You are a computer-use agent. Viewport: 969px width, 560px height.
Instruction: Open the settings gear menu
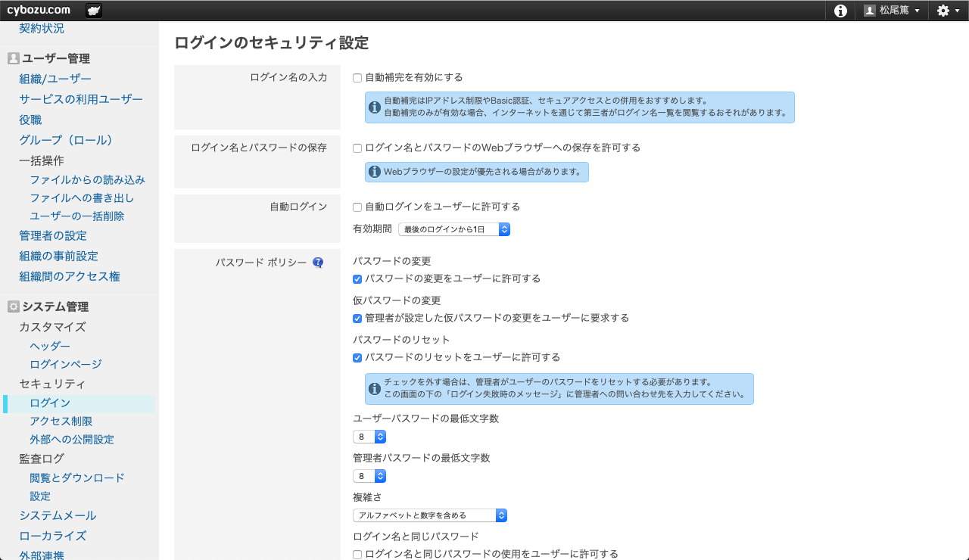(x=947, y=11)
